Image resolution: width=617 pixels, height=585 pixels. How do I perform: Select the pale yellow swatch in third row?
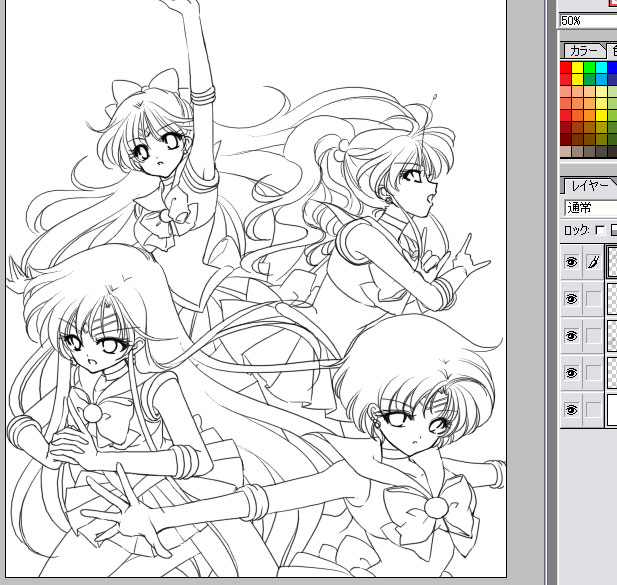pyautogui.click(x=601, y=92)
